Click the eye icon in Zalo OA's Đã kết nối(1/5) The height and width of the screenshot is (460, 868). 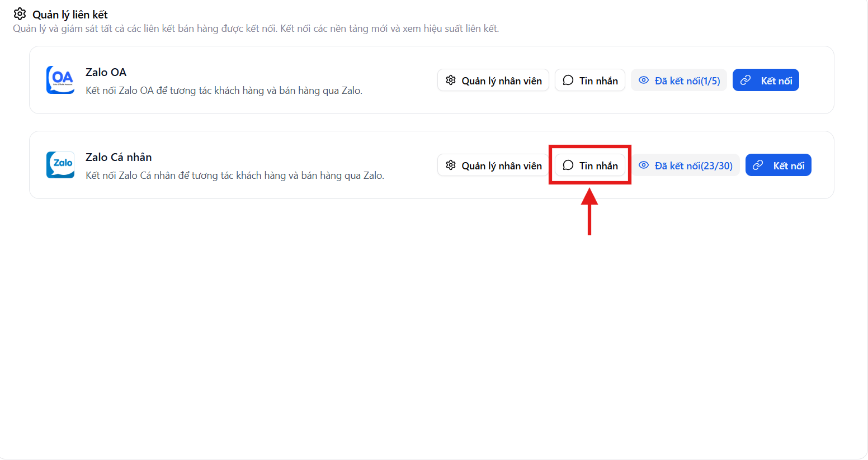coord(644,80)
